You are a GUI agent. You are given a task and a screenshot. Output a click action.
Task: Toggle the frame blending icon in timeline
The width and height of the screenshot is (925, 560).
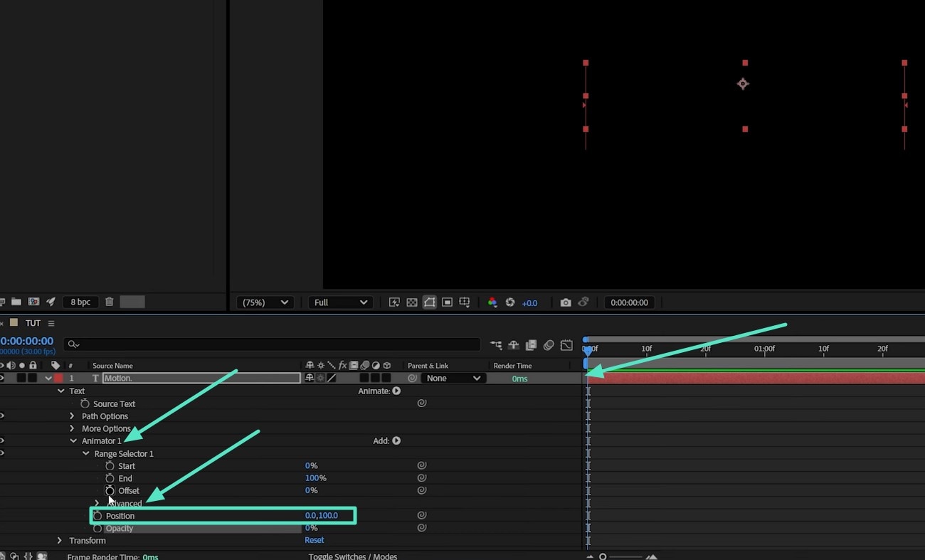click(x=531, y=345)
